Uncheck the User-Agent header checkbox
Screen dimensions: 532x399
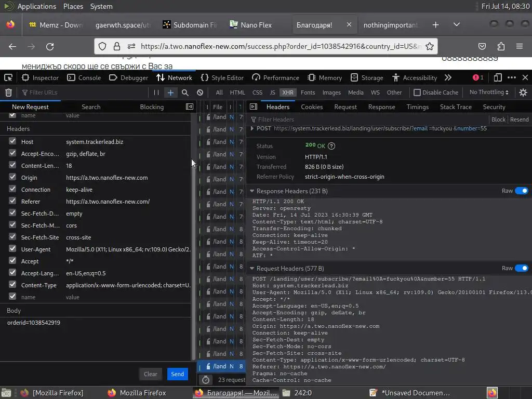pos(12,248)
